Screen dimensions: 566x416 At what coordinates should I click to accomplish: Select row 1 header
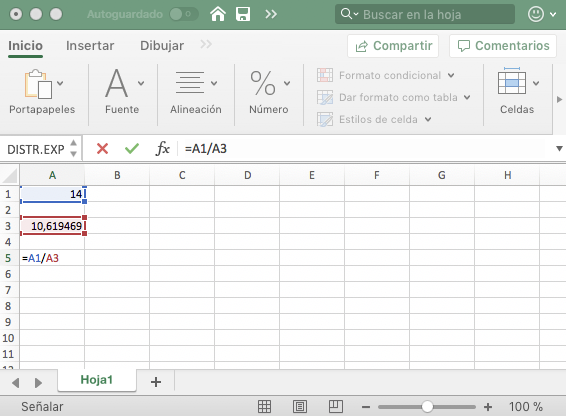(8, 194)
